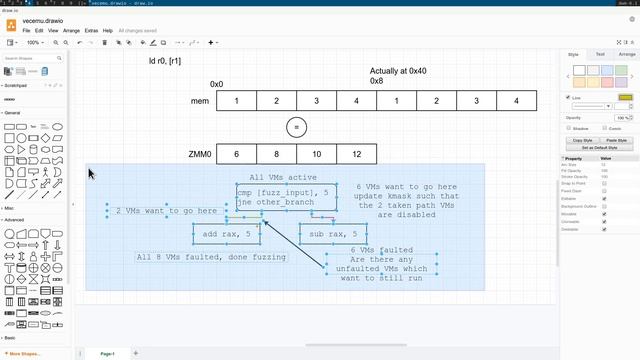Click the Paste Style button

pos(616,140)
